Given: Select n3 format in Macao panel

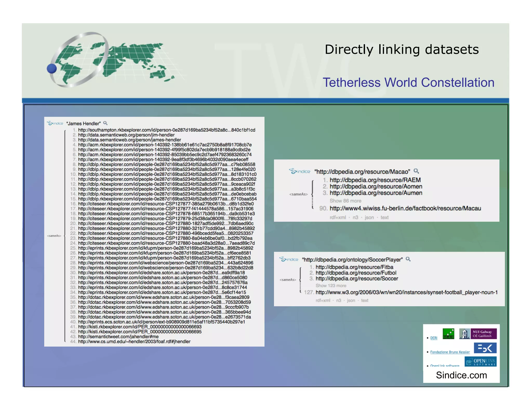Looking at the screenshot, I should point(355,217).
